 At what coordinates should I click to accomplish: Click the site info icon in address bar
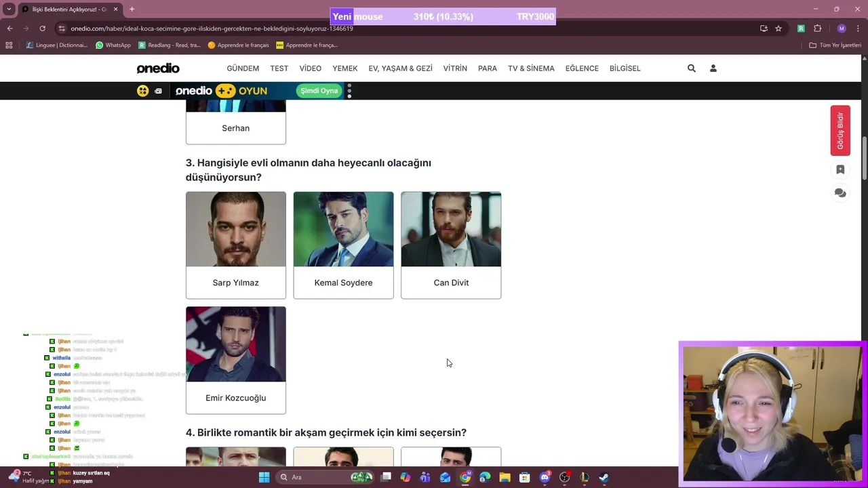coord(62,28)
